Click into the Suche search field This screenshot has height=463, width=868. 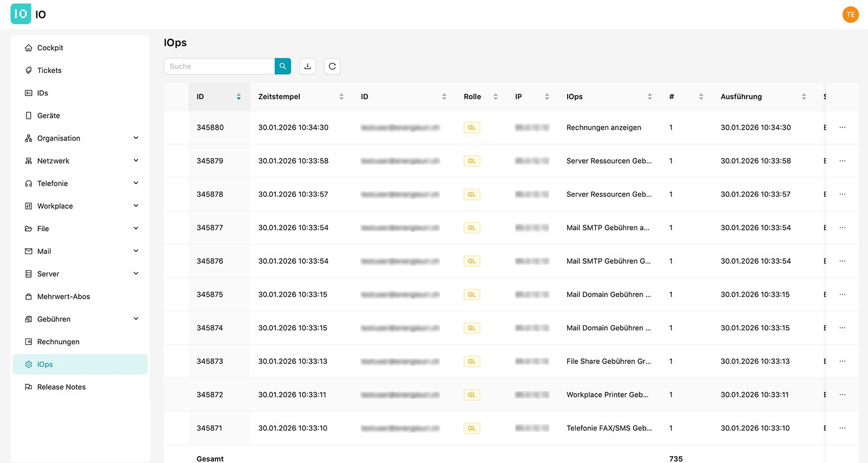pyautogui.click(x=219, y=67)
